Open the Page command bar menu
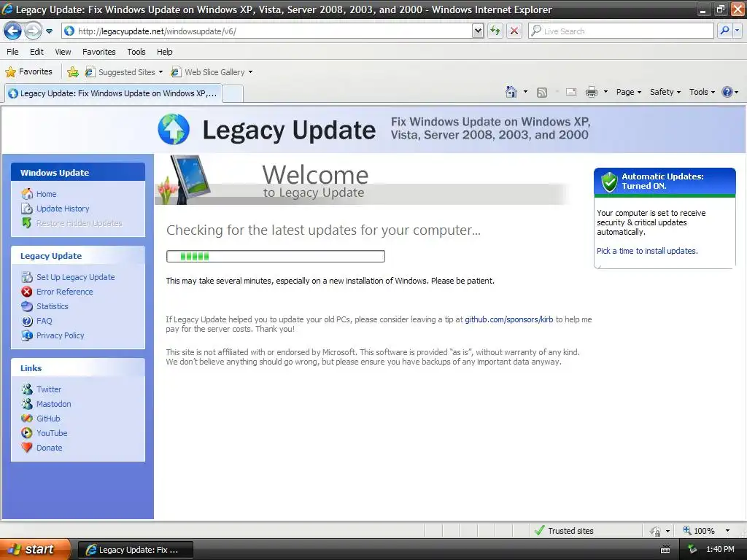The image size is (747, 560). [628, 93]
